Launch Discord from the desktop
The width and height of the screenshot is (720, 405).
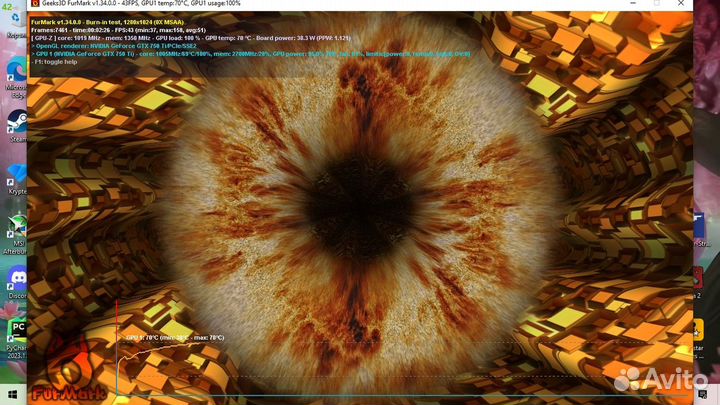(x=15, y=278)
